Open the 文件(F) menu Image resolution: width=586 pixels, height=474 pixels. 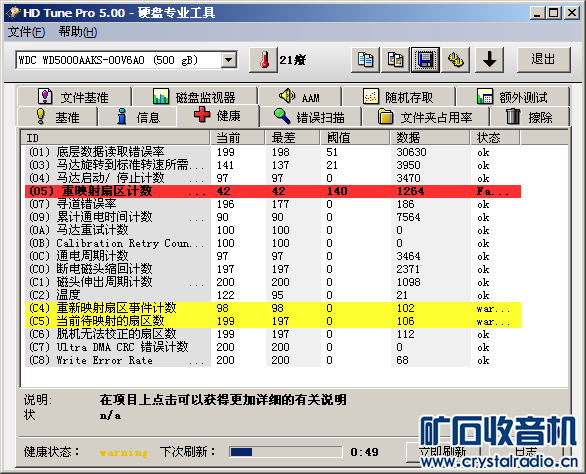coord(26,32)
